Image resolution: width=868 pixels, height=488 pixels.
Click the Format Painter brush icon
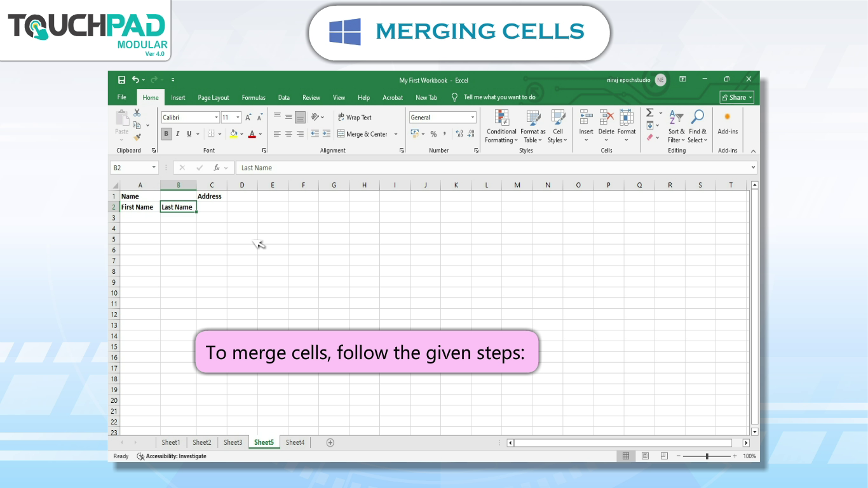[137, 137]
